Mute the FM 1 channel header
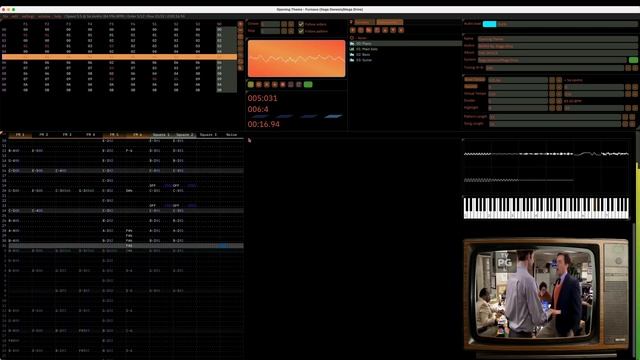The height and width of the screenshot is (360, 640). coord(20,134)
